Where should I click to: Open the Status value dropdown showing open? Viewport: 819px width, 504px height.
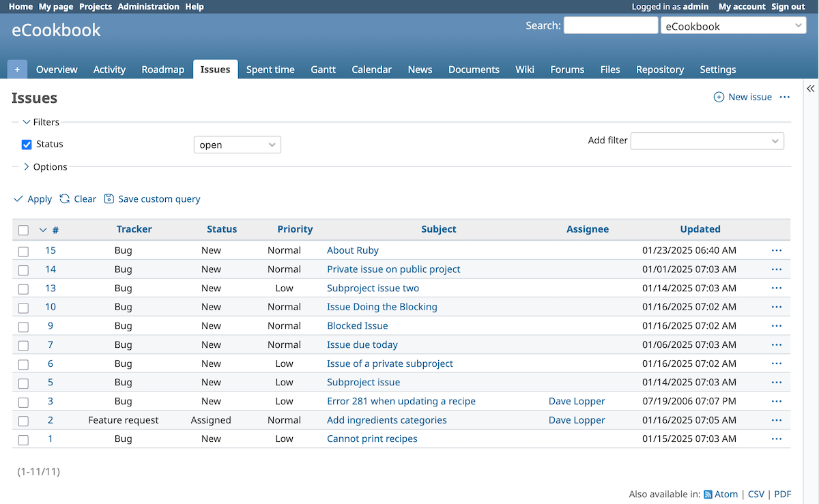(x=237, y=144)
